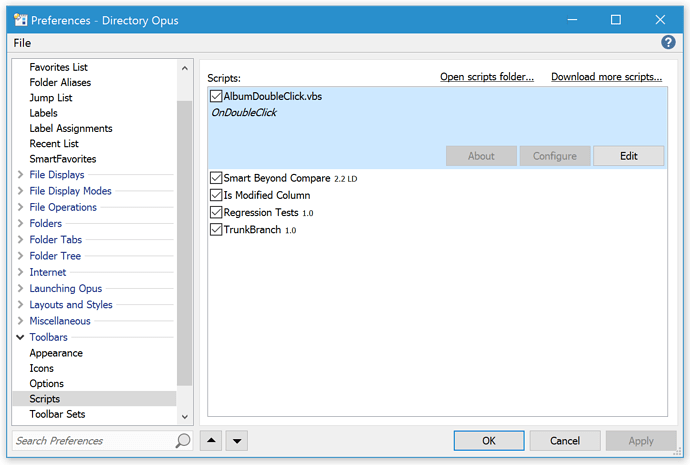The width and height of the screenshot is (690, 465).
Task: Move script down with the down arrow button
Action: 237,440
